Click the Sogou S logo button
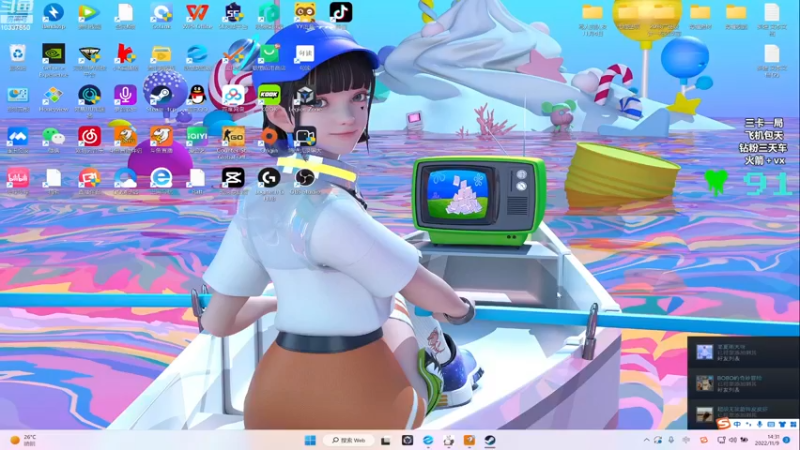Viewport: 800px width, 450px height. pyautogui.click(x=723, y=423)
